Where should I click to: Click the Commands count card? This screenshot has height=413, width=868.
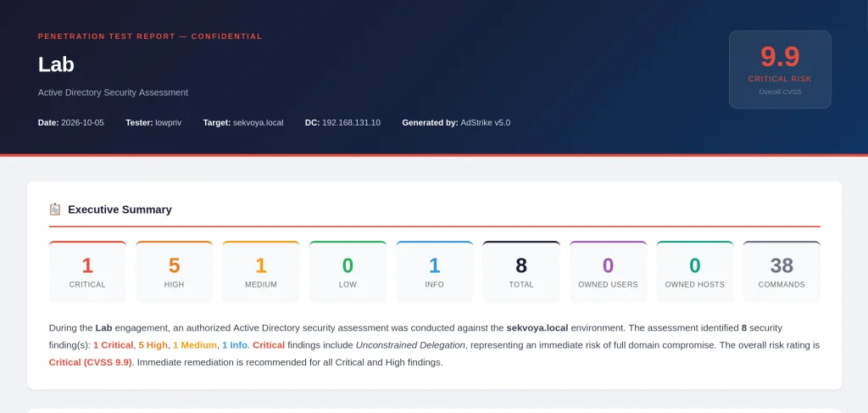click(x=782, y=272)
